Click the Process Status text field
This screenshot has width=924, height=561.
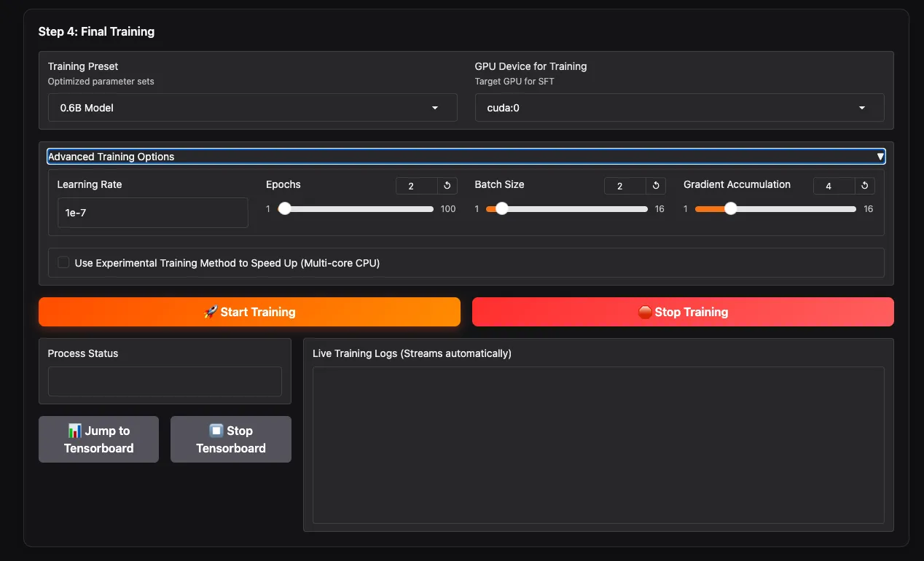pos(165,382)
